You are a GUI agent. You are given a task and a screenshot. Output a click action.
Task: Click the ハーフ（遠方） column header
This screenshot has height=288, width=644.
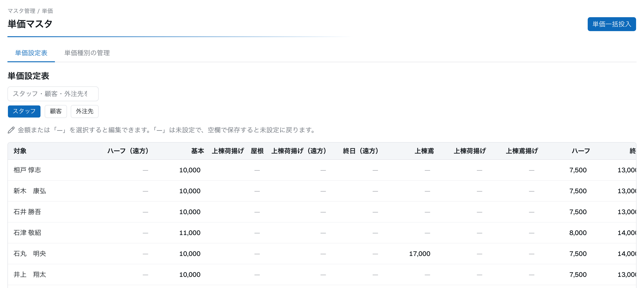[x=128, y=151]
